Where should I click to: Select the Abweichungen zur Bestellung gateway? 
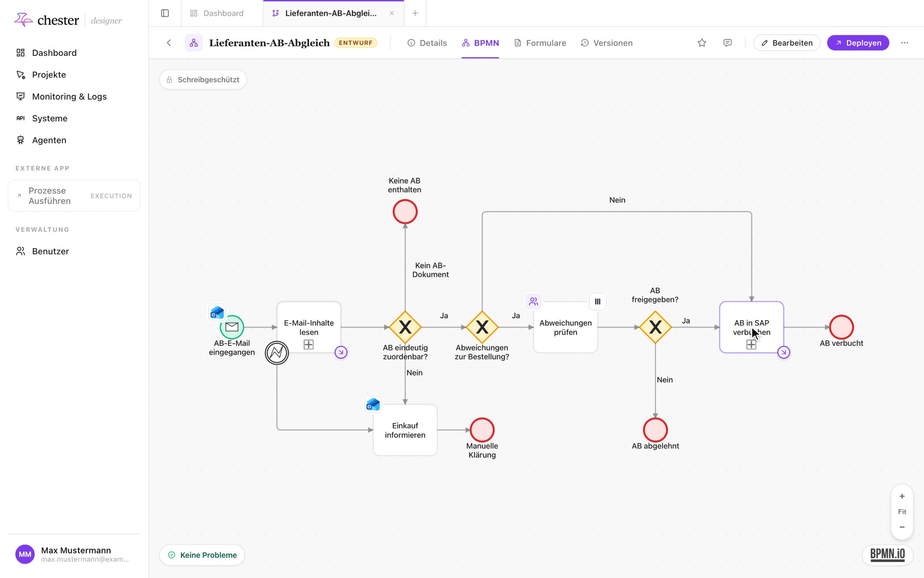[x=482, y=327]
